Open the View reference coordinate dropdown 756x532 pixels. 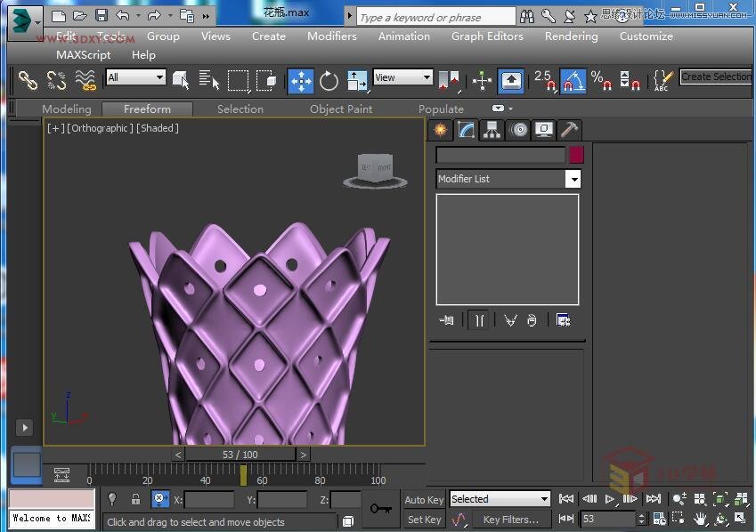click(x=402, y=77)
